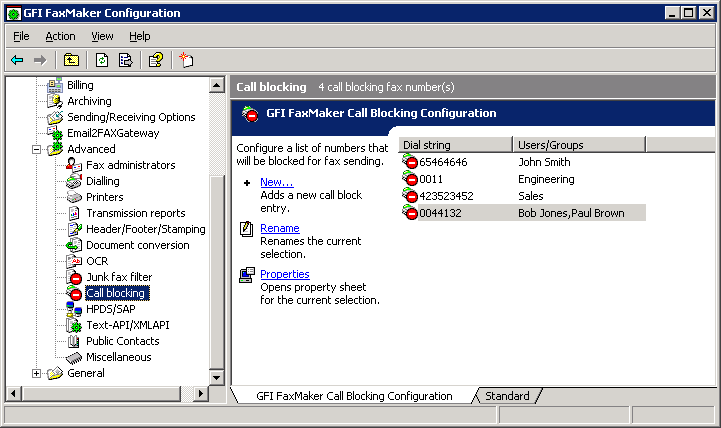Switch to GFI FaxMaker Call Blocking Configuration tab
721x428 pixels.
tap(355, 396)
